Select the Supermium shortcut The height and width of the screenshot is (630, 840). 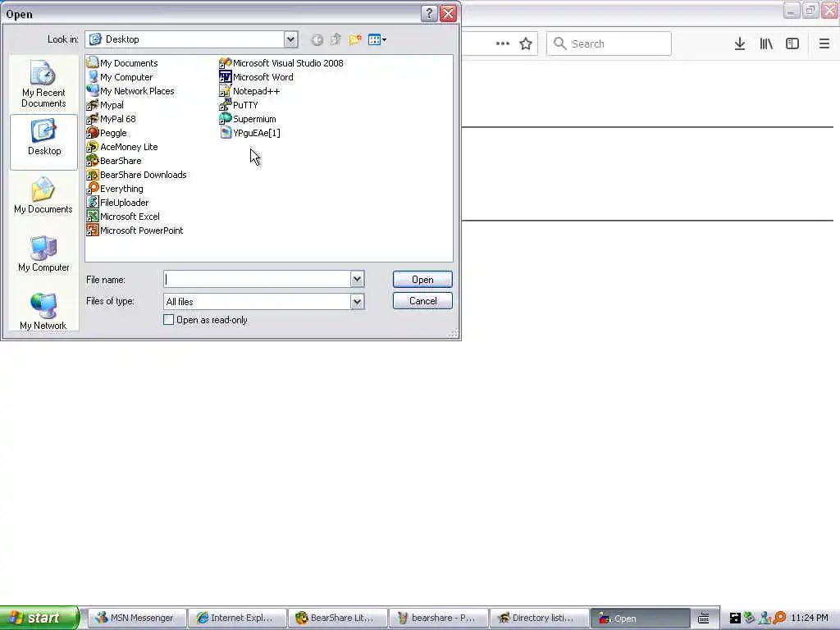pos(248,119)
